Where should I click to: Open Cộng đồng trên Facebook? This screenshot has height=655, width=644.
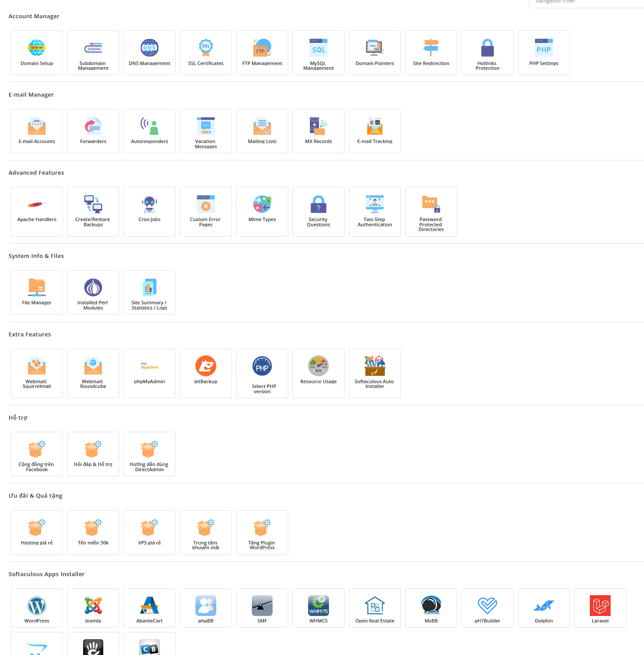point(37,454)
